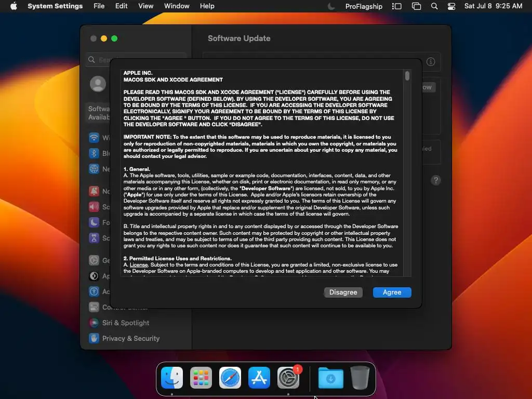Screen dimensions: 532x399
Task: Open Trash from the Dock
Action: [360, 378]
